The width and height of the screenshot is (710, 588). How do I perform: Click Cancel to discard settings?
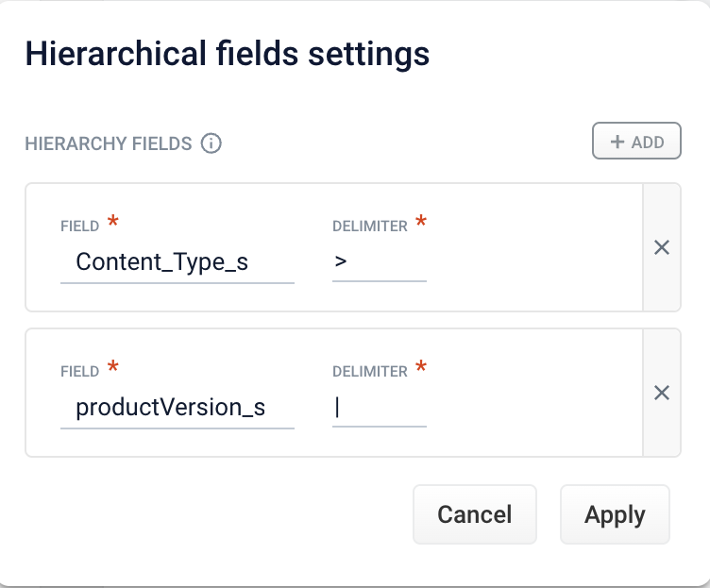pos(474,514)
